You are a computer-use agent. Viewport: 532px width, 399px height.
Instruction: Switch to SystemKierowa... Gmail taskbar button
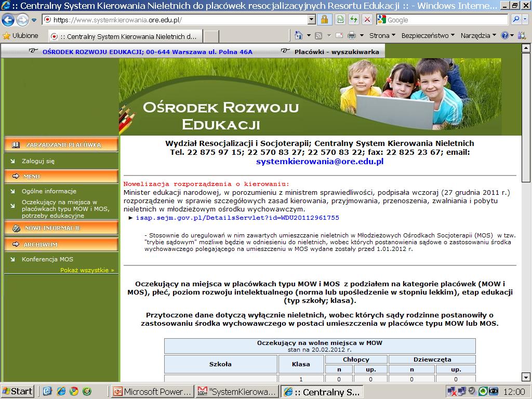237,392
